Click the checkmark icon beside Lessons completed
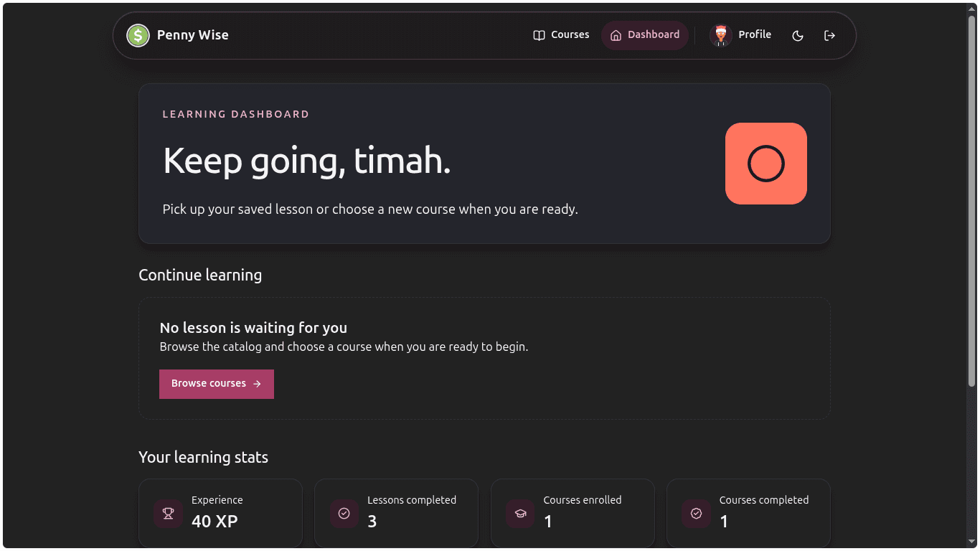 [344, 513]
